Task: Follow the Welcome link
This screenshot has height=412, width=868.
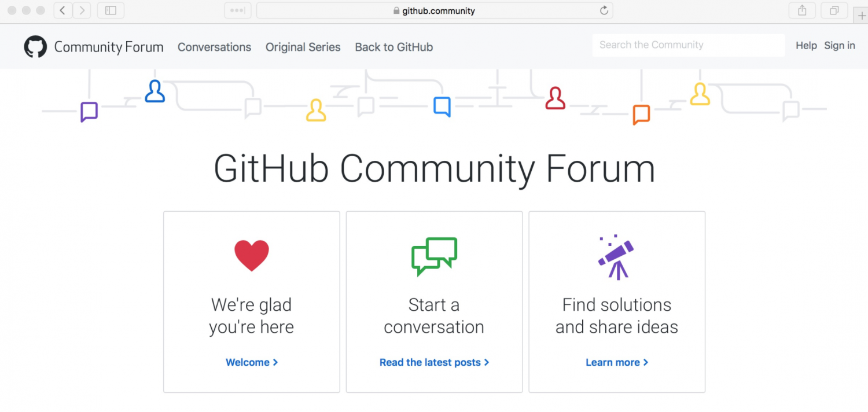Action: click(252, 362)
